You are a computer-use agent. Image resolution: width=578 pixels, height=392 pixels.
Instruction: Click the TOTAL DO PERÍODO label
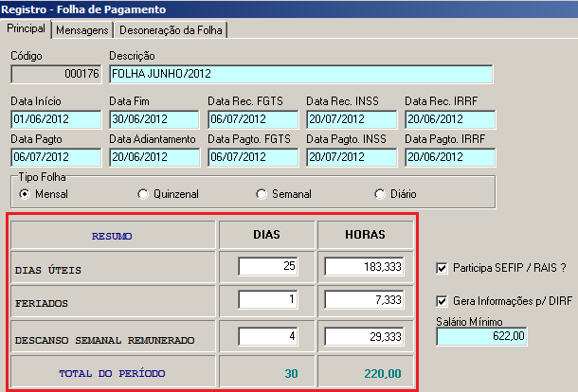click(x=112, y=374)
